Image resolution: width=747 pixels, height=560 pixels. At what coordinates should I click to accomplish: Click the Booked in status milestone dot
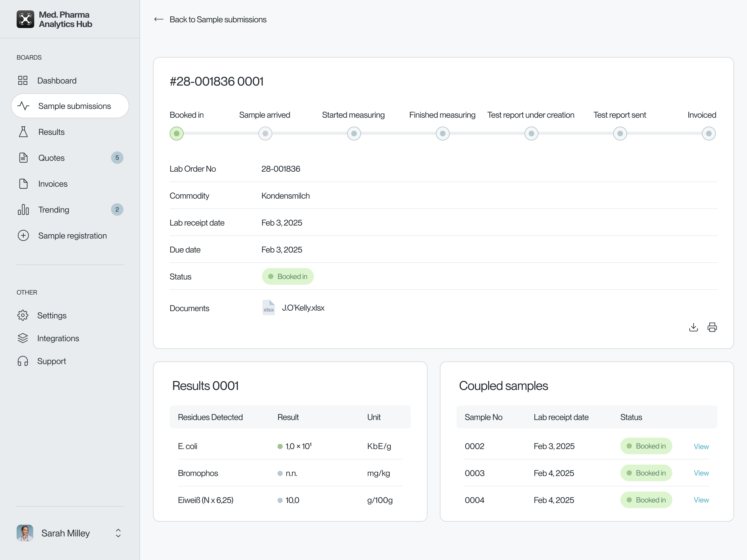[x=176, y=133]
